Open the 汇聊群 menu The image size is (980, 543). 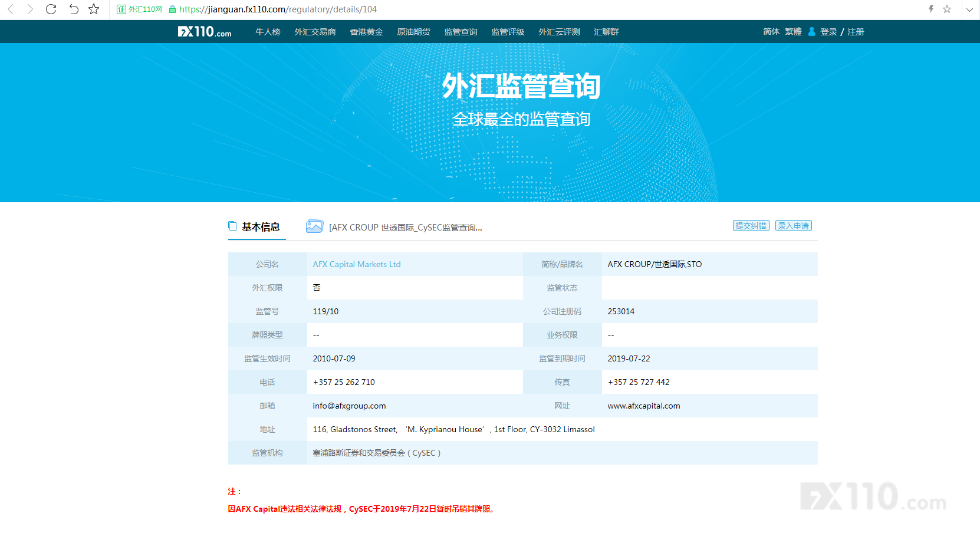click(x=606, y=32)
